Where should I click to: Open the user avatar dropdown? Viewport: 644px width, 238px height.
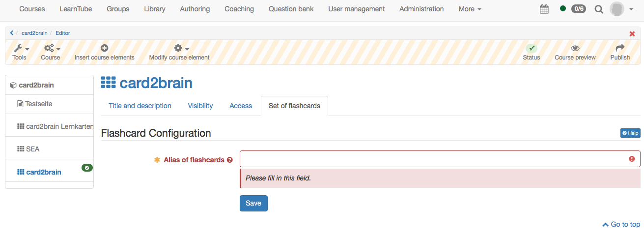621,9
